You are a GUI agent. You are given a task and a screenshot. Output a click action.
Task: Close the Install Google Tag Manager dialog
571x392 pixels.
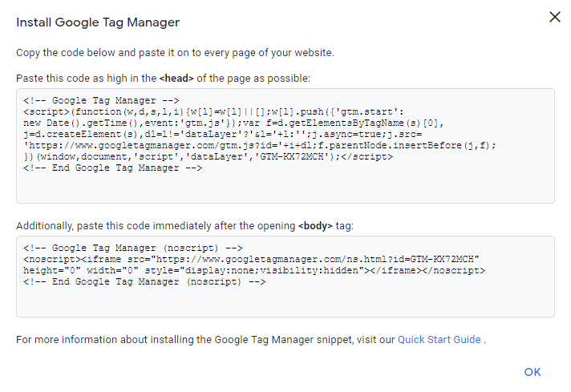554,17
